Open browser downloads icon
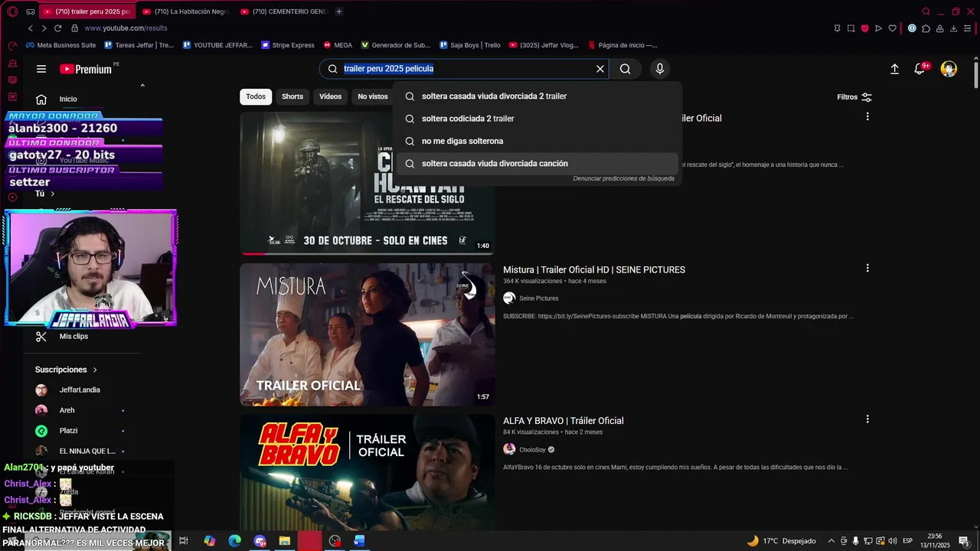 953,28
